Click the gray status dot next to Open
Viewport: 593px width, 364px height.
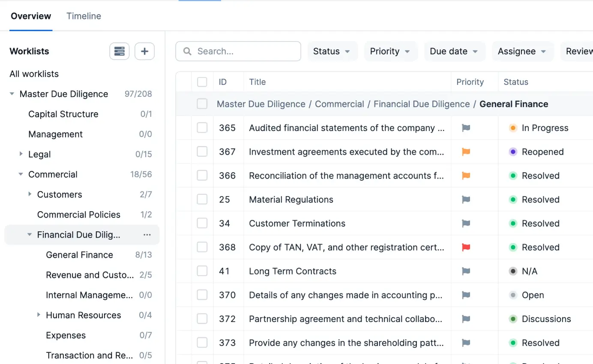pyautogui.click(x=512, y=295)
